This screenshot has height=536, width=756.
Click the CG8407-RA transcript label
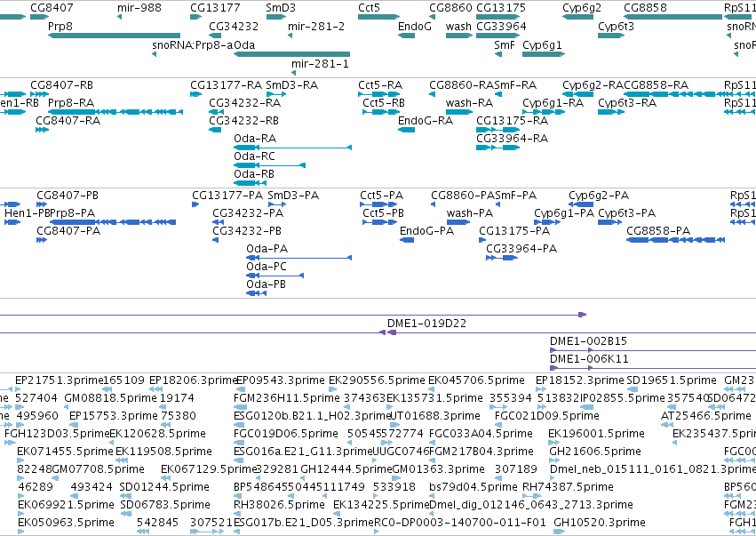pos(68,120)
